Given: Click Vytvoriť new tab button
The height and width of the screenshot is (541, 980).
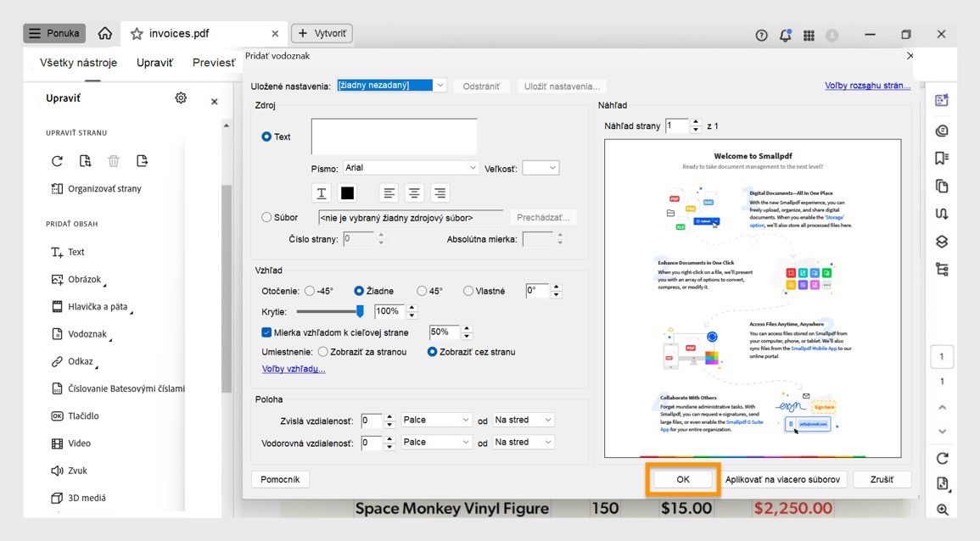Looking at the screenshot, I should pyautogui.click(x=322, y=33).
